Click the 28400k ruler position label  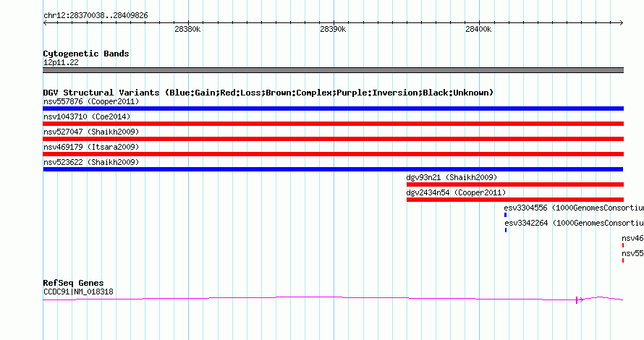pyautogui.click(x=478, y=29)
